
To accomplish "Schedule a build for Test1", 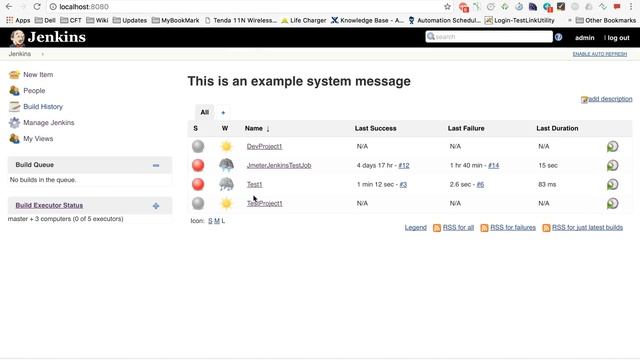I will [x=612, y=184].
